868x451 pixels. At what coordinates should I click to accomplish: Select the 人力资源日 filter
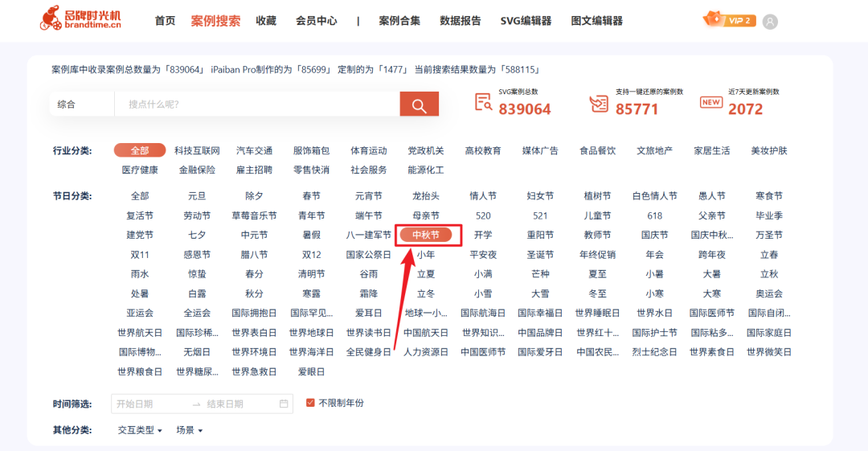click(426, 352)
